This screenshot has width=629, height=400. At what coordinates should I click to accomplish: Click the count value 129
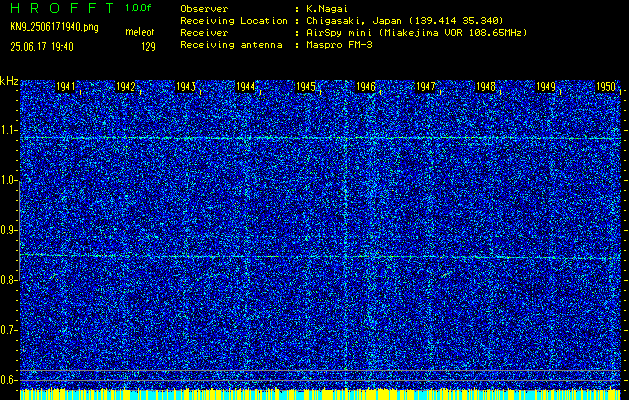[148, 47]
